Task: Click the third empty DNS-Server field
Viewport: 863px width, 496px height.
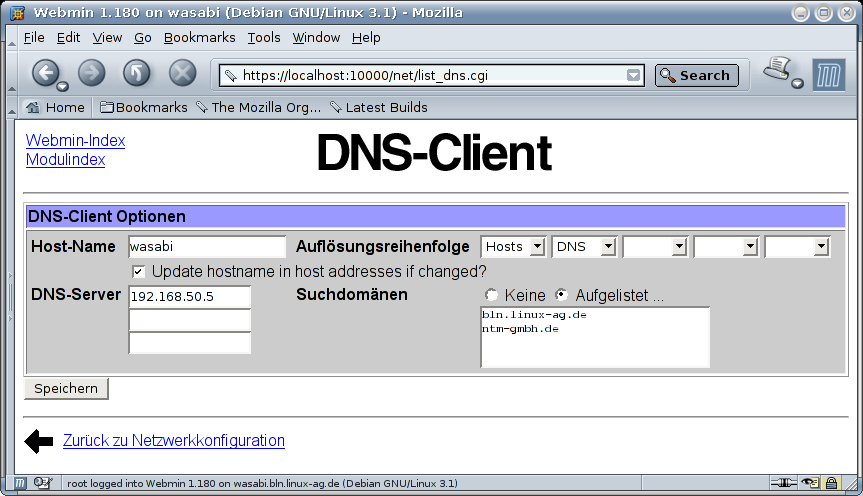Action: (x=189, y=342)
